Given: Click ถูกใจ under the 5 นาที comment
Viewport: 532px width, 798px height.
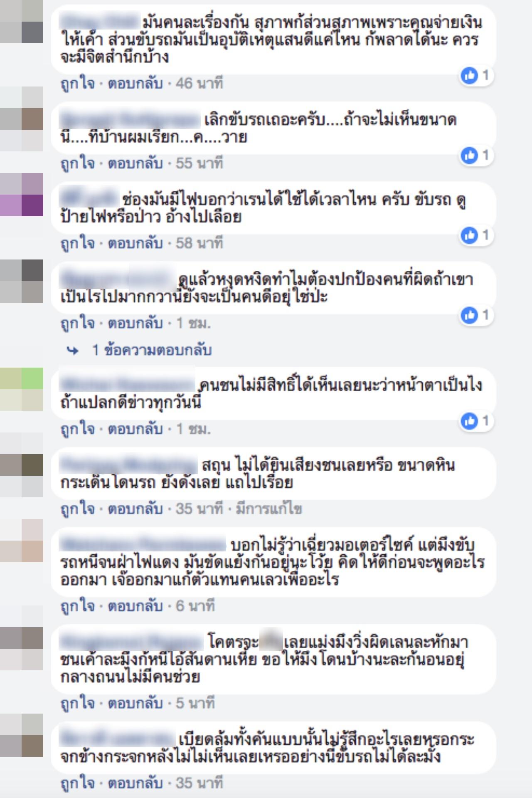Looking at the screenshot, I should (x=77, y=703).
